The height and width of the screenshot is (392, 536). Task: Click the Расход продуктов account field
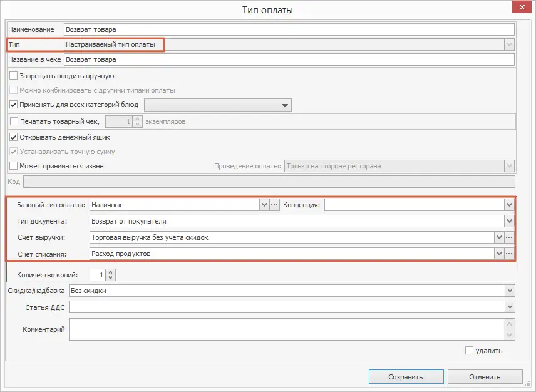(292, 254)
